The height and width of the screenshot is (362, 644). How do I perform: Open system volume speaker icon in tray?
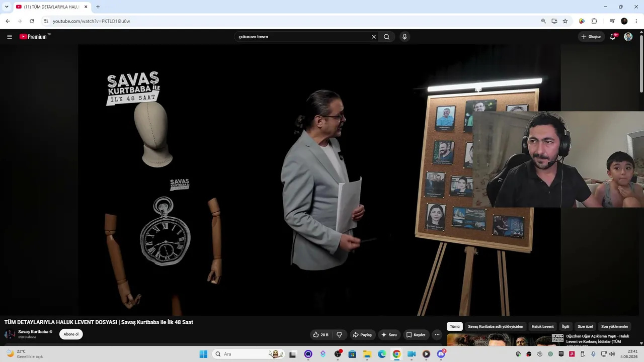(x=612, y=354)
